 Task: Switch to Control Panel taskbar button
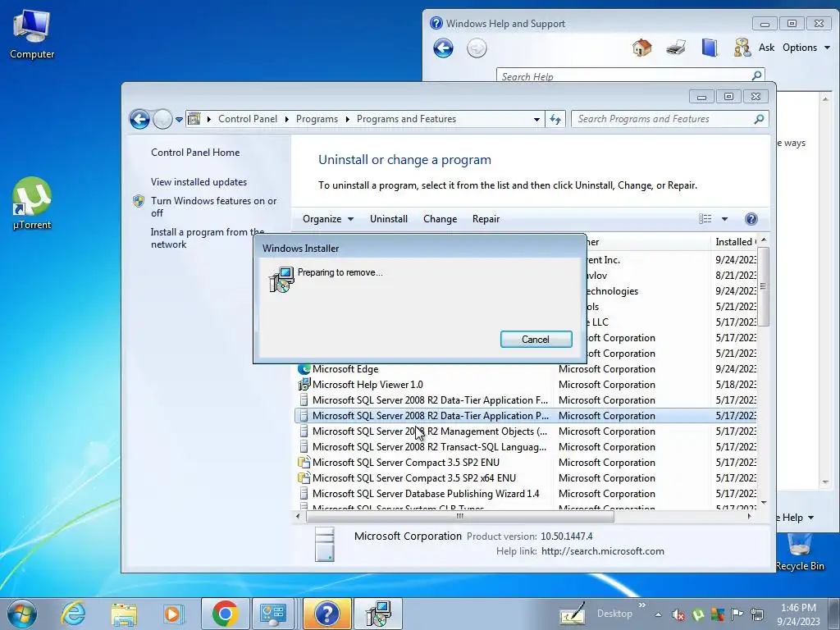(274, 614)
